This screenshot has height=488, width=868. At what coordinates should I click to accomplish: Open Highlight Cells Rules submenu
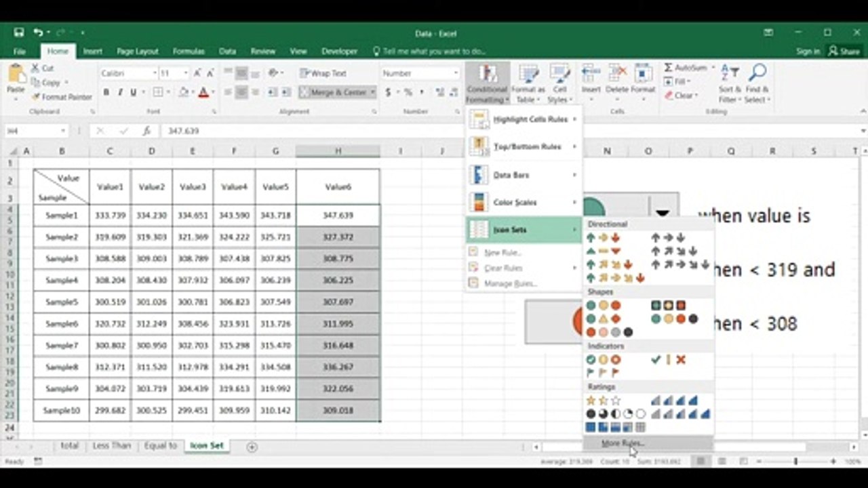tap(524, 119)
